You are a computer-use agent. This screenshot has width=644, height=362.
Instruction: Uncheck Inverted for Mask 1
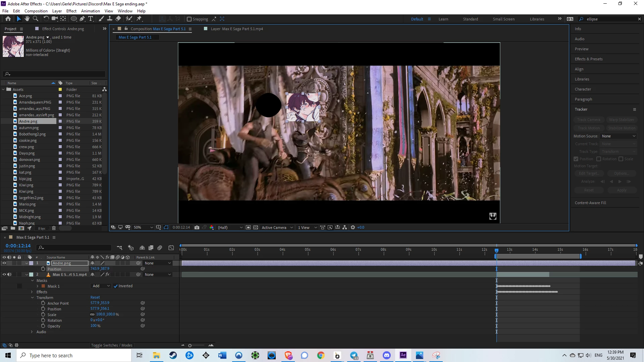pos(116,286)
